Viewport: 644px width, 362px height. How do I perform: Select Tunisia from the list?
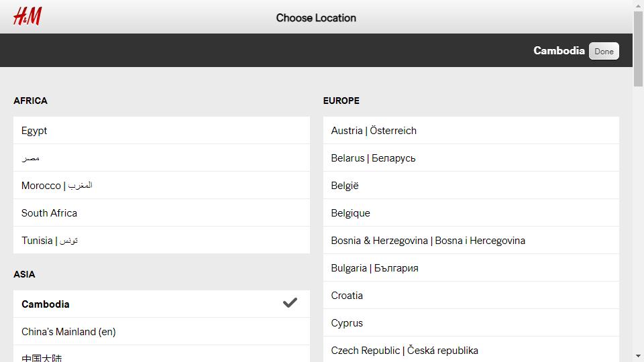click(x=162, y=241)
